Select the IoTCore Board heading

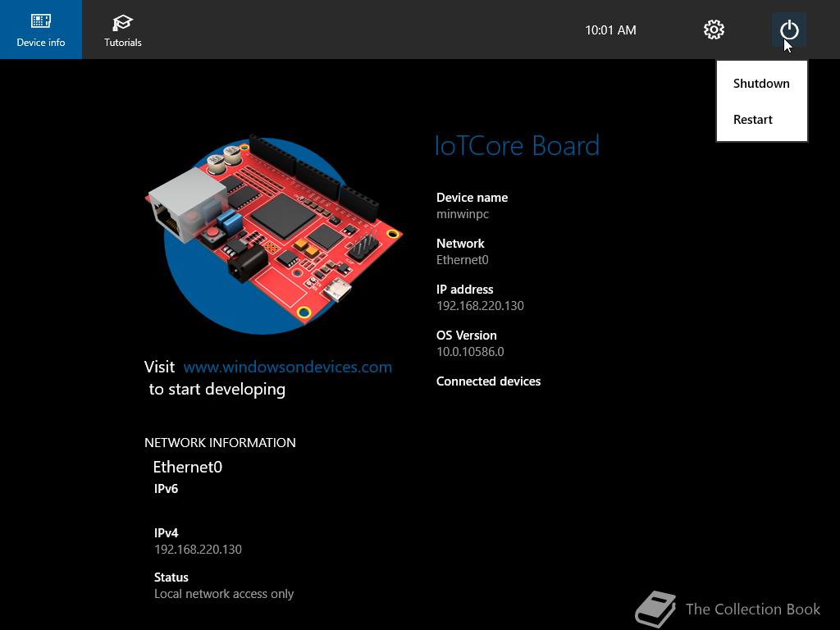(517, 146)
